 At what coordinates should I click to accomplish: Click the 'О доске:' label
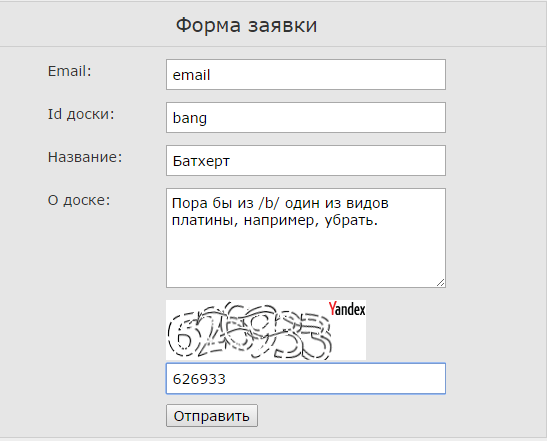click(x=79, y=200)
